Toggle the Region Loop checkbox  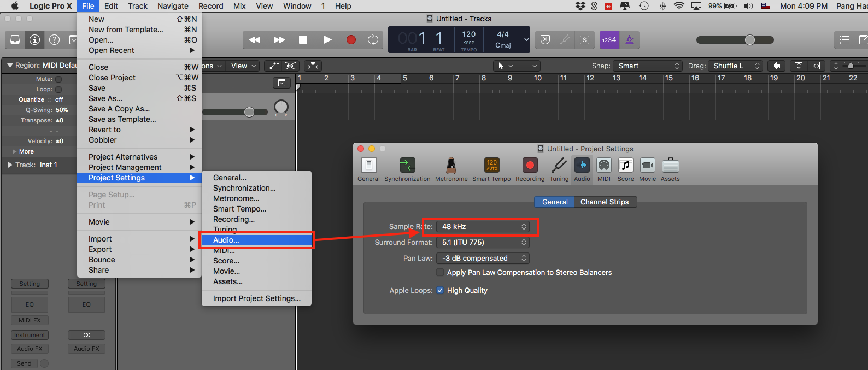pos(58,90)
